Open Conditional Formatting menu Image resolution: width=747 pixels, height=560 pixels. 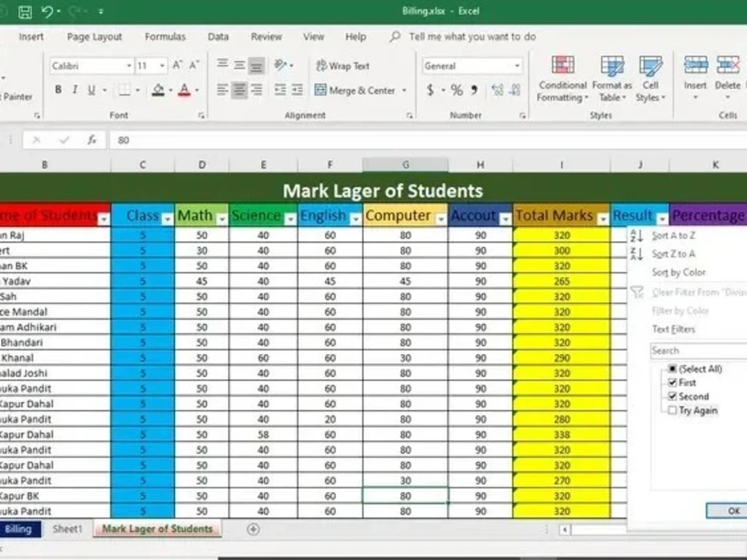(x=562, y=78)
